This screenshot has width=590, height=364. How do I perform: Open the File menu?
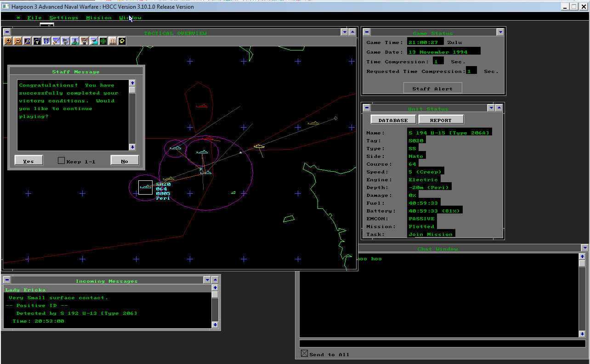click(34, 18)
